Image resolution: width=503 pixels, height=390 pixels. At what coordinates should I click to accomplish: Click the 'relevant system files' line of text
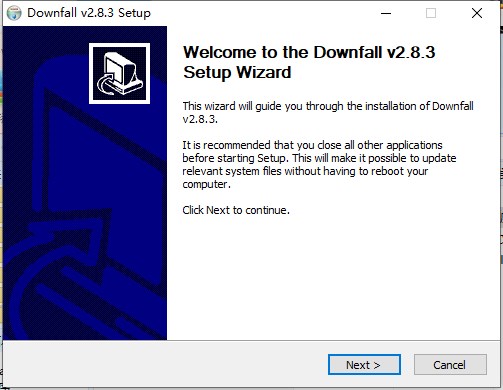coord(305,171)
